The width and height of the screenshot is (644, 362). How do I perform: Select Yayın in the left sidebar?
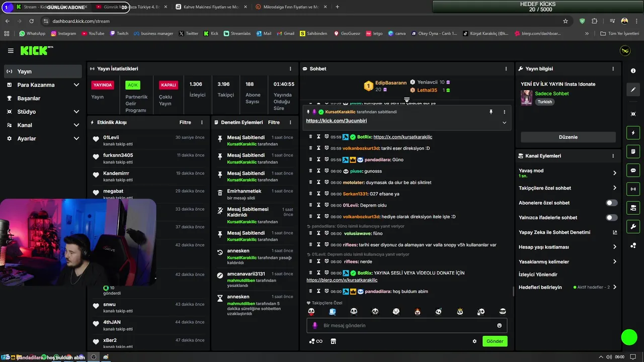43,71
